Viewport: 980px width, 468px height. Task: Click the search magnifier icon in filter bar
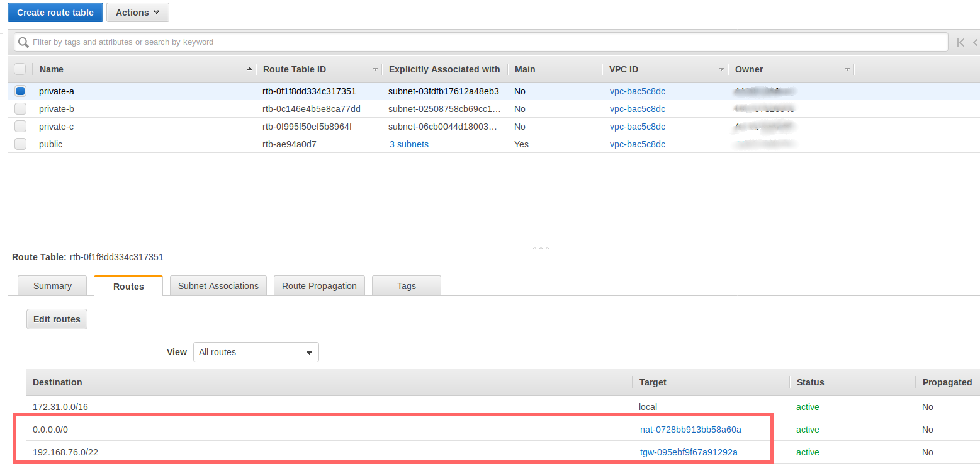(x=24, y=42)
